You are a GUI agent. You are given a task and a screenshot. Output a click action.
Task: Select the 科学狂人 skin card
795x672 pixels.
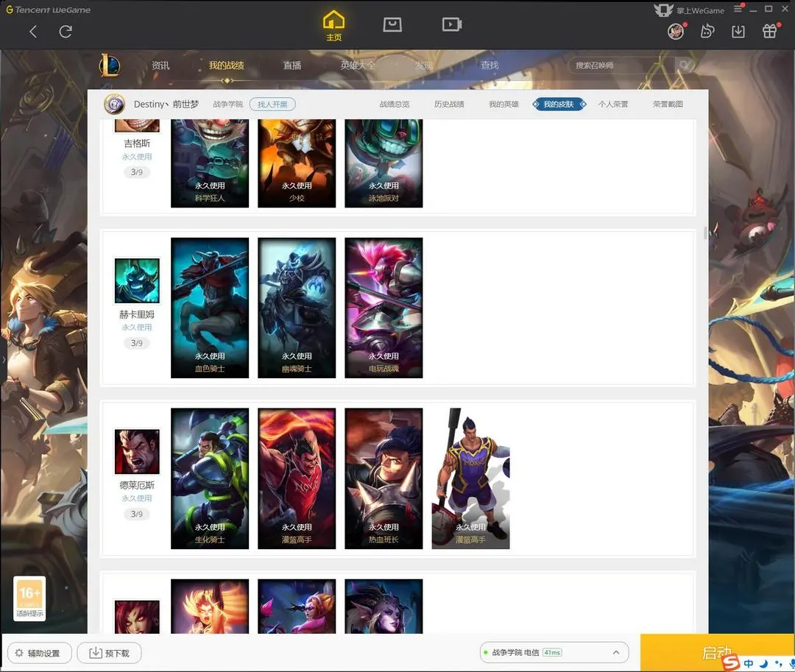click(x=210, y=163)
